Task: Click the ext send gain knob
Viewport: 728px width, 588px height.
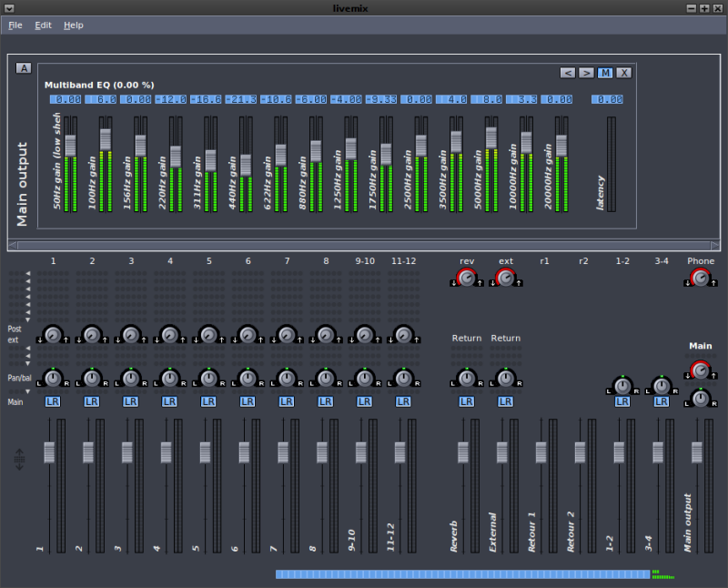Action: pos(505,279)
